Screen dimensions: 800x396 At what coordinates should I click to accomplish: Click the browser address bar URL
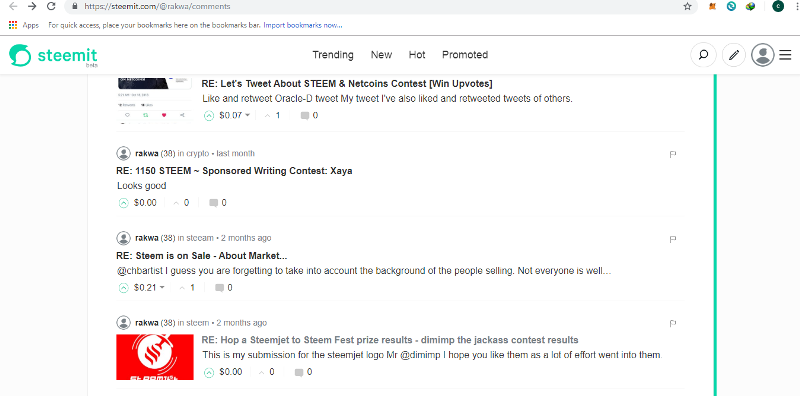pos(157,7)
